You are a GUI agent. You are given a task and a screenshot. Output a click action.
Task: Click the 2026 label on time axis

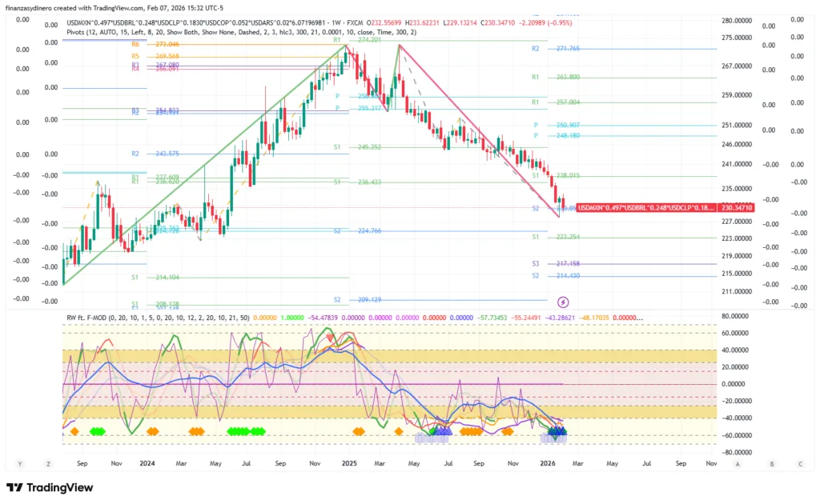548,463
